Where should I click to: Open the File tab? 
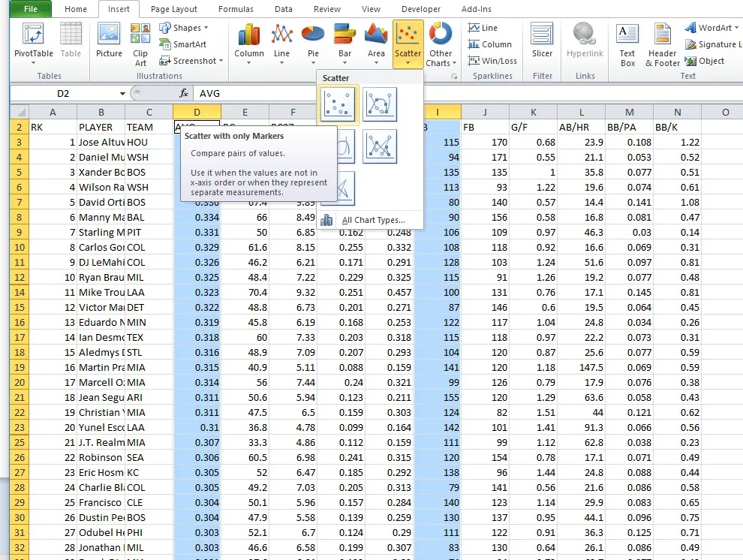(30, 9)
